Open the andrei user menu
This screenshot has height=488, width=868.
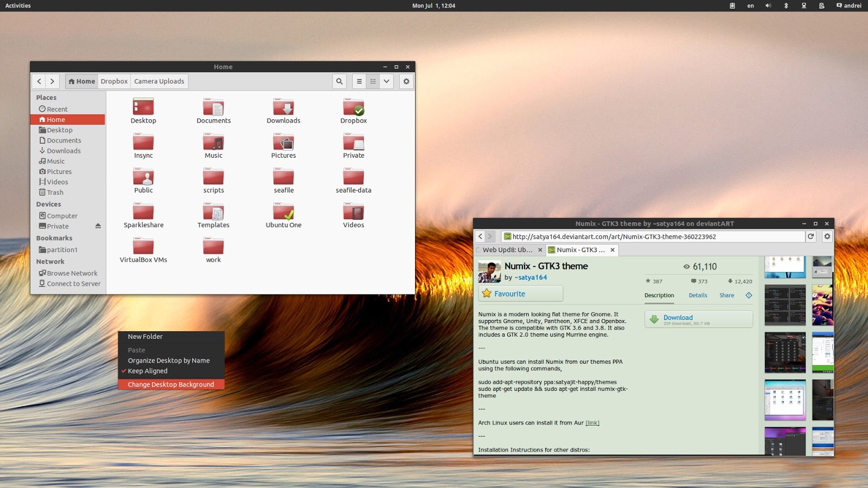pyautogui.click(x=849, y=5)
